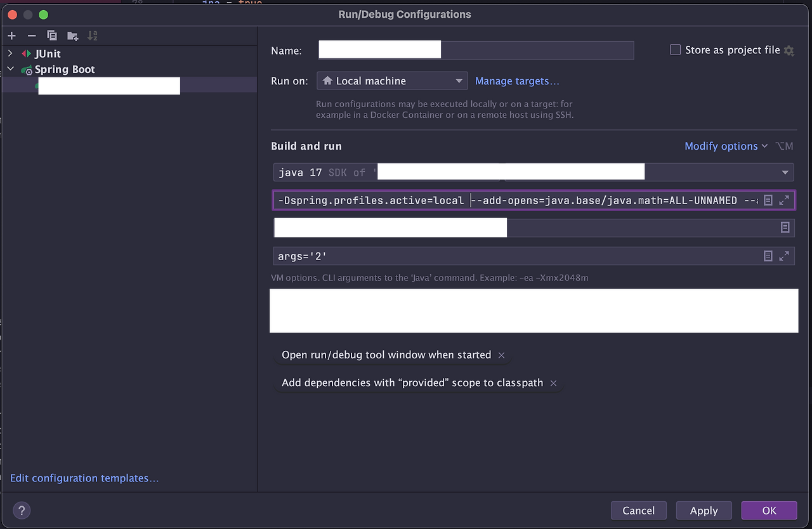Remove the selected run configuration
Viewport: 812px width, 529px height.
32,36
